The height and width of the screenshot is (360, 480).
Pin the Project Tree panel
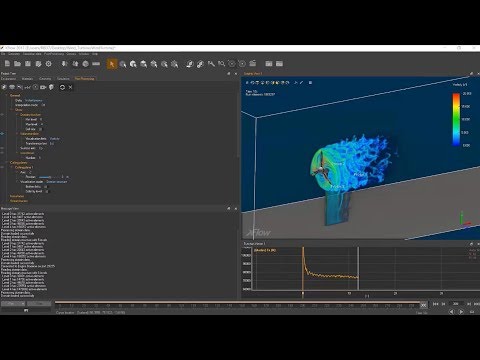pos(229,73)
